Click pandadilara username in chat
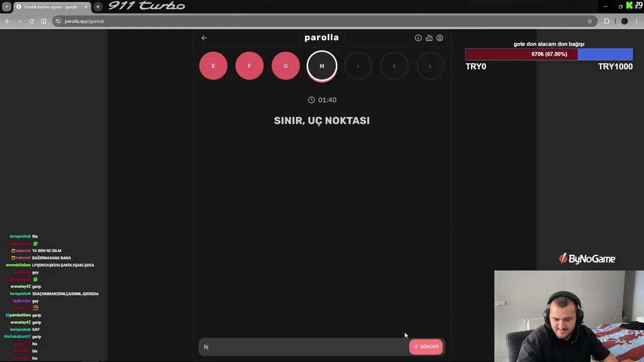The height and width of the screenshot is (362, 644). click(20, 315)
